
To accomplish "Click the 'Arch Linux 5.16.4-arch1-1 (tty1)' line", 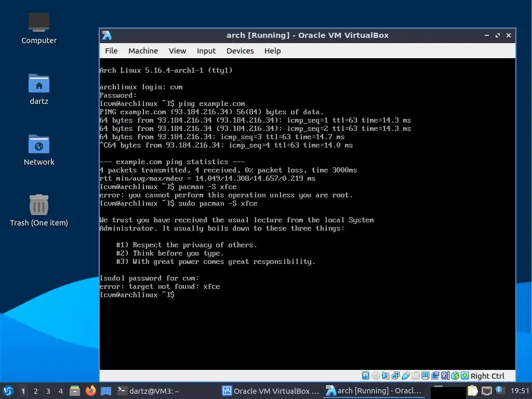I will click(166, 70).
